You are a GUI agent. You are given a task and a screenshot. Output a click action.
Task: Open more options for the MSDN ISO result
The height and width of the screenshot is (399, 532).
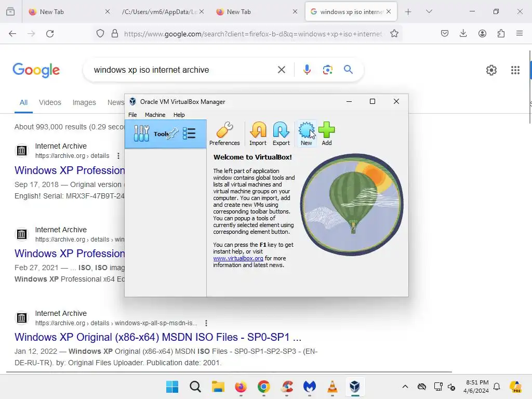tap(206, 323)
